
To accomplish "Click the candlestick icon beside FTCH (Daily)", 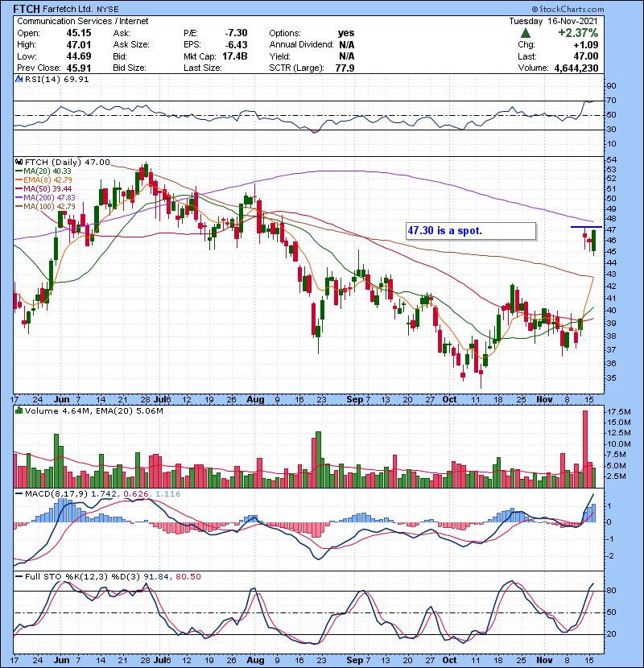I will point(19,162).
